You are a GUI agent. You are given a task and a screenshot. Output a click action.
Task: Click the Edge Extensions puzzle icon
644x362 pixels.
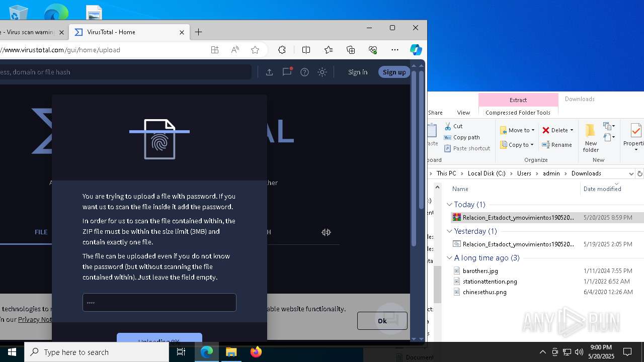tap(282, 50)
